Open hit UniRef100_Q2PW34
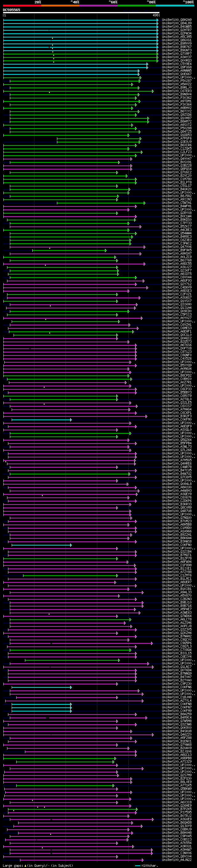 (177, 33)
